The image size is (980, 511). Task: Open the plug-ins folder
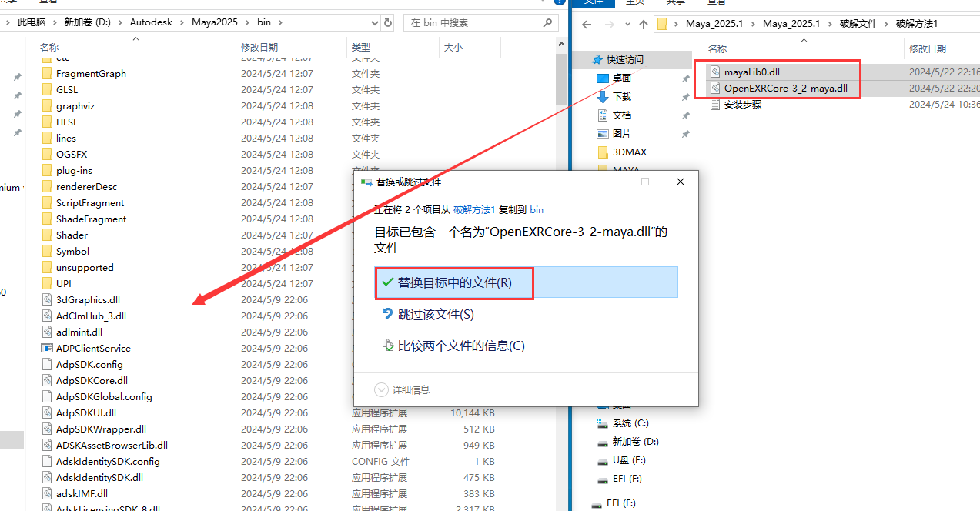75,169
